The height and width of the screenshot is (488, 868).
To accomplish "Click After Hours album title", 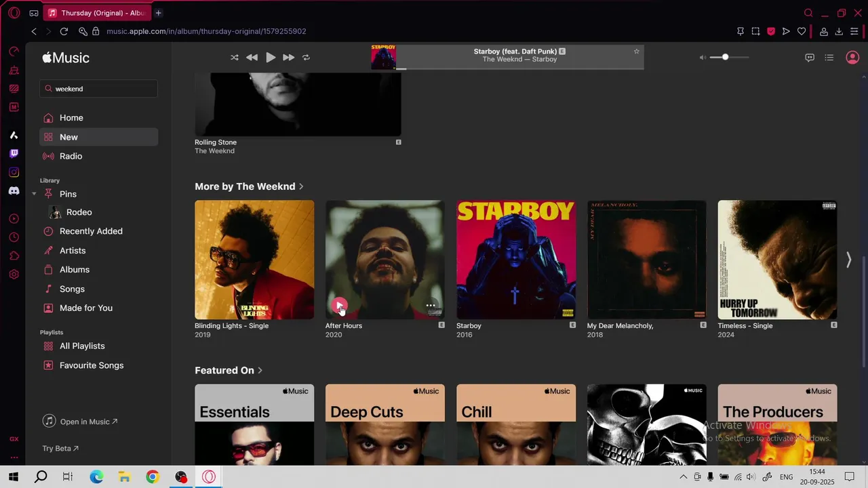I will [344, 326].
